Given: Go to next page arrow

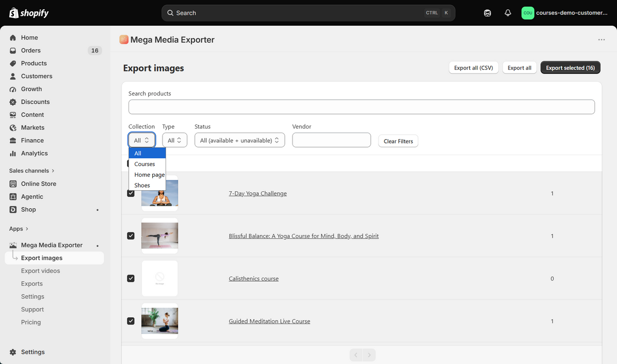Looking at the screenshot, I should tap(369, 355).
